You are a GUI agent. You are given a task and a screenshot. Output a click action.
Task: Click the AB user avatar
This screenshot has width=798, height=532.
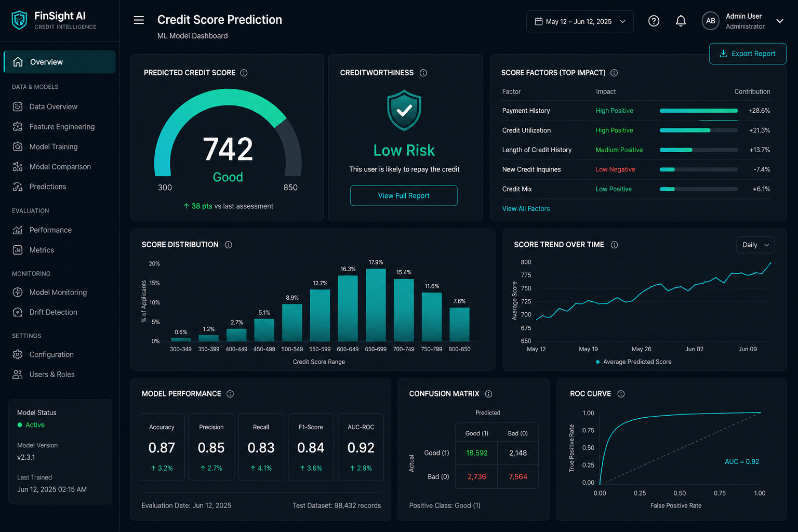point(710,21)
